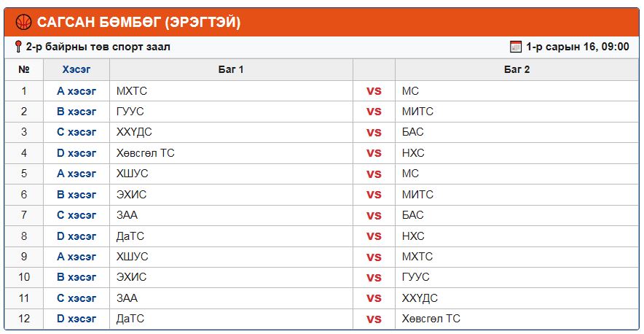The image size is (644, 334).
Task: Select the venue text "2-р байрны төв спорт заал"
Action: pyautogui.click(x=98, y=47)
